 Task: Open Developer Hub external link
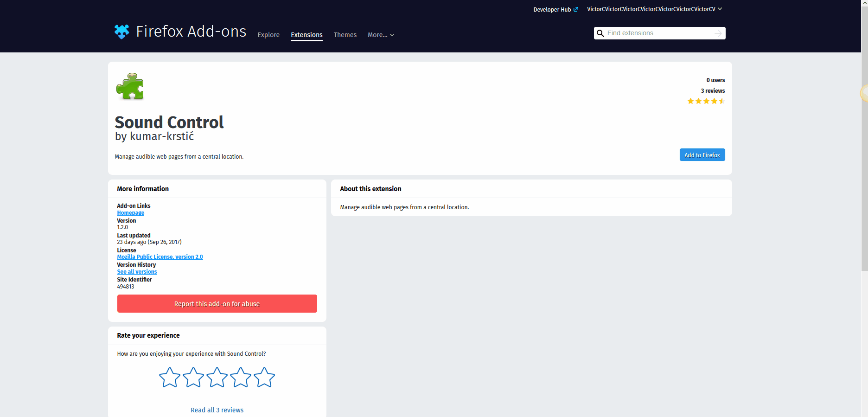(x=555, y=9)
